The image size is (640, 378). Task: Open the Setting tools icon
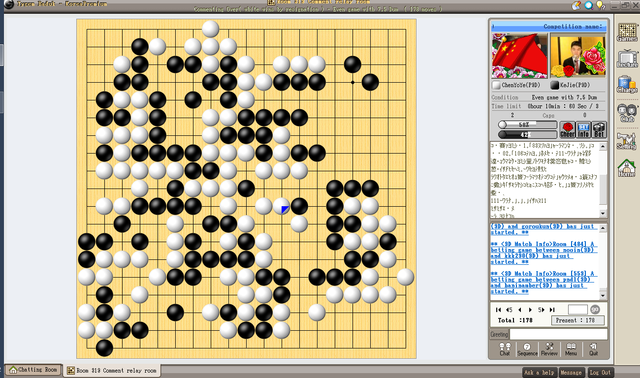pos(627,141)
